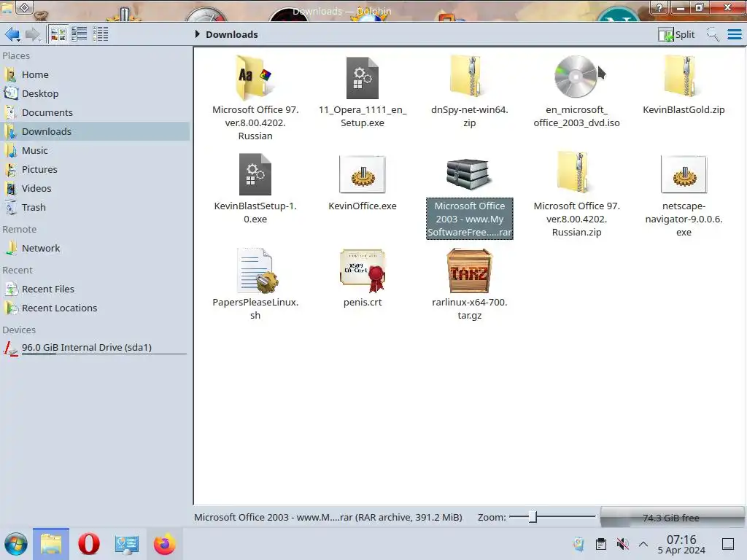The height and width of the screenshot is (560, 747).
Task: Open Desktop in Places panel
Action: tap(96, 94)
